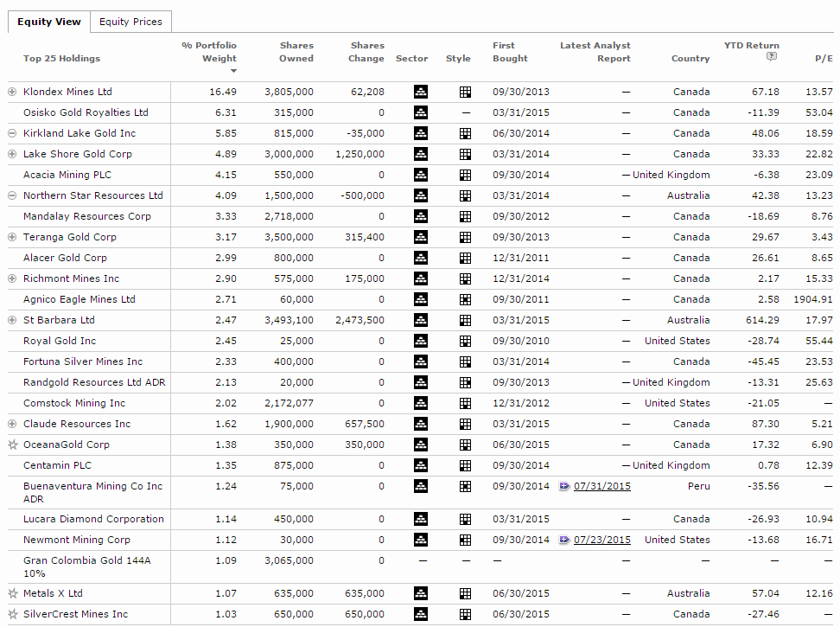
Task: Click analyst report icon for Newmont Mining
Action: pyautogui.click(x=564, y=540)
